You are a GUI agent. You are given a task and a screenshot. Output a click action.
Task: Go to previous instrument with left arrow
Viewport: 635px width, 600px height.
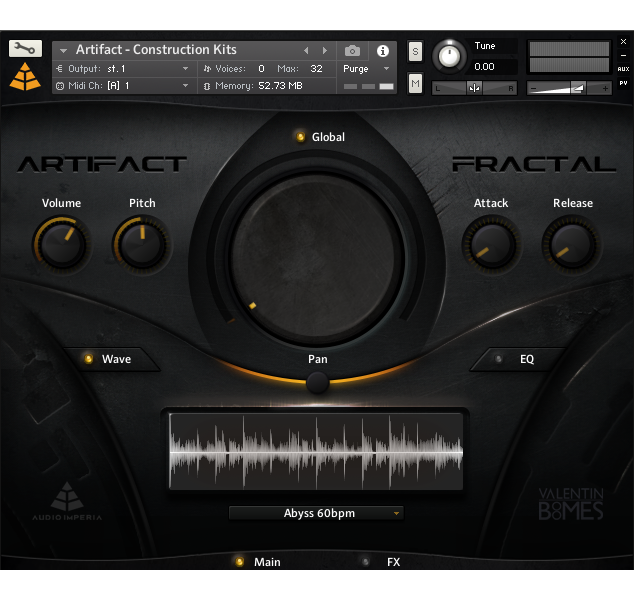pyautogui.click(x=306, y=51)
